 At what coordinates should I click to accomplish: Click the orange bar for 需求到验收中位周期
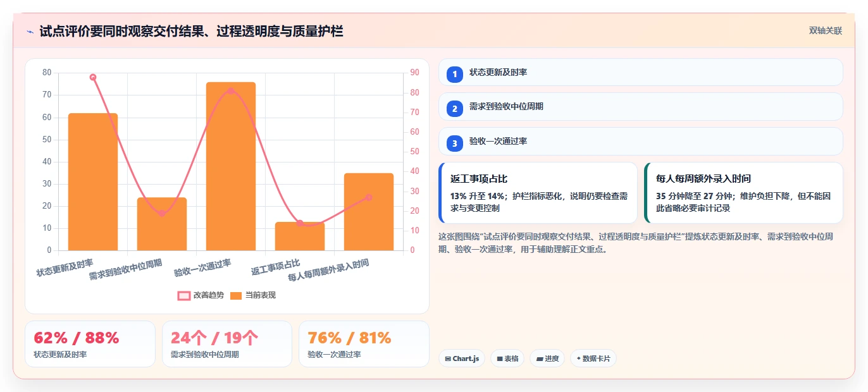[162, 224]
